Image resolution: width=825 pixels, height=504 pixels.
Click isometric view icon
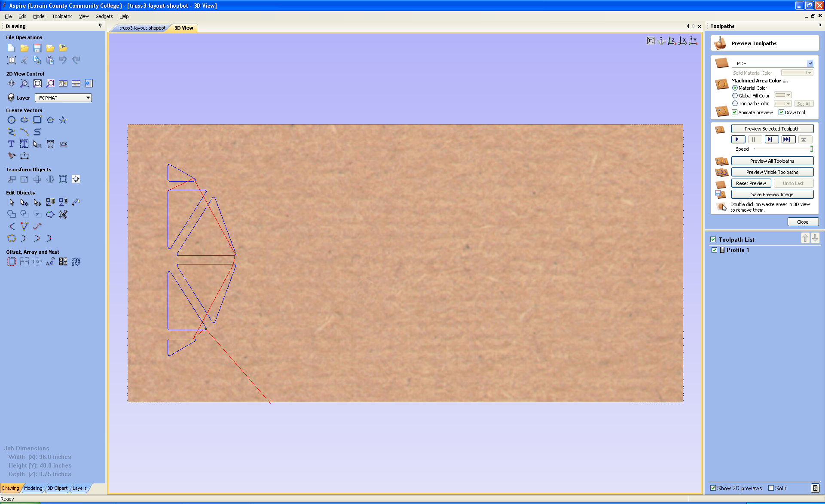661,41
